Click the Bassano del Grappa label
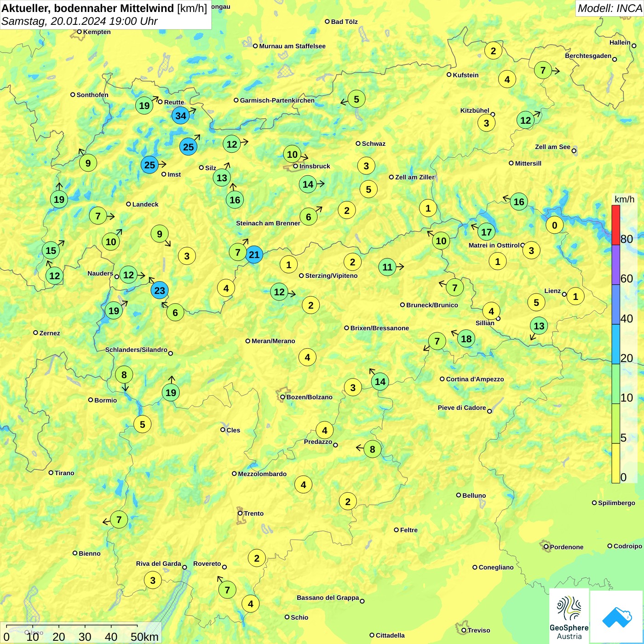This screenshot has height=644, width=644. [328, 598]
